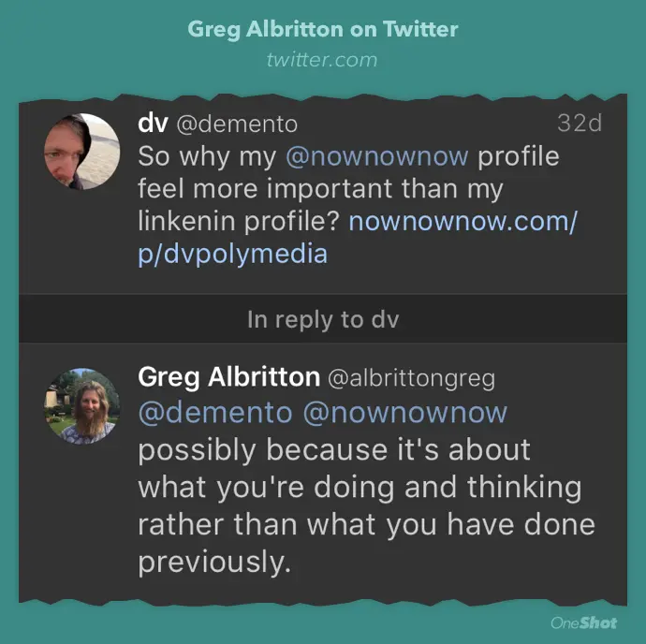
Task: Click the Greg Albritton display name in reply
Action: coord(228,377)
